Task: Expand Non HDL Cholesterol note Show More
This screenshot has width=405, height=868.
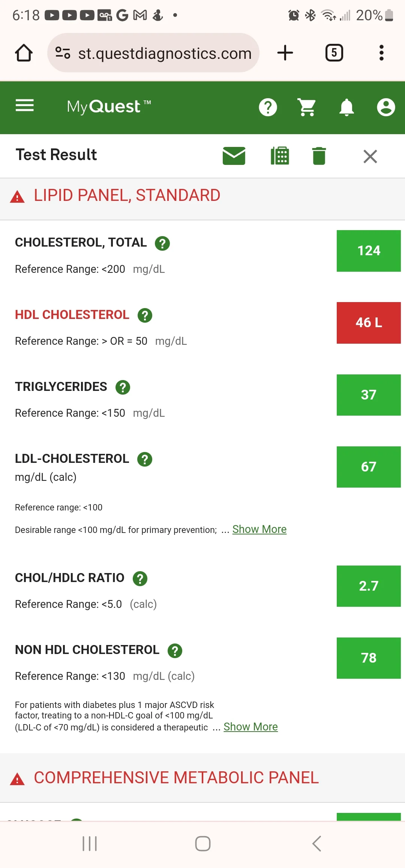Action: point(250,727)
